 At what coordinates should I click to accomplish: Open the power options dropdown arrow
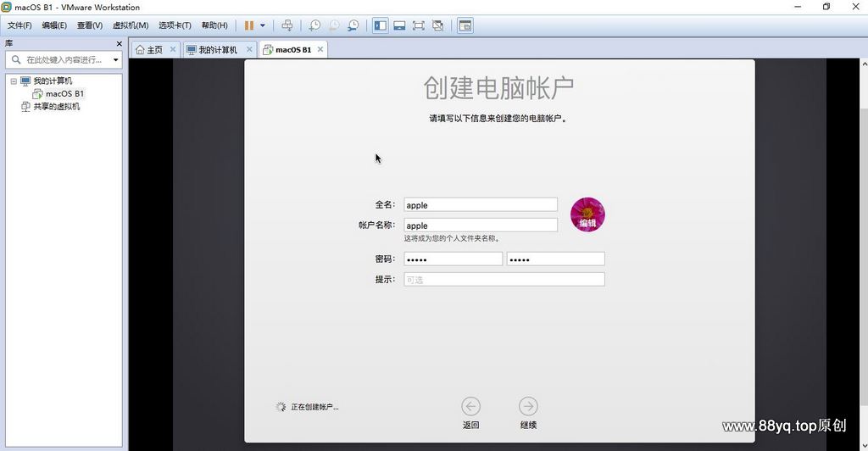coord(263,25)
